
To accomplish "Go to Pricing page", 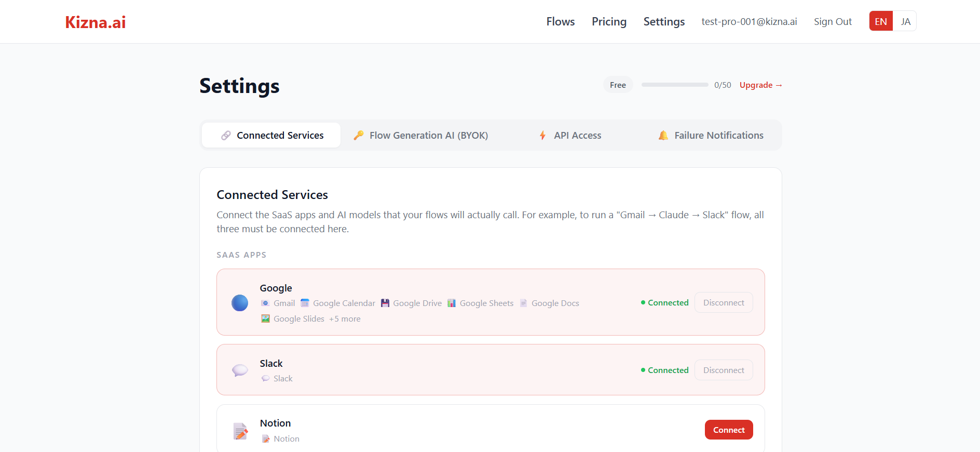I will (x=609, y=21).
